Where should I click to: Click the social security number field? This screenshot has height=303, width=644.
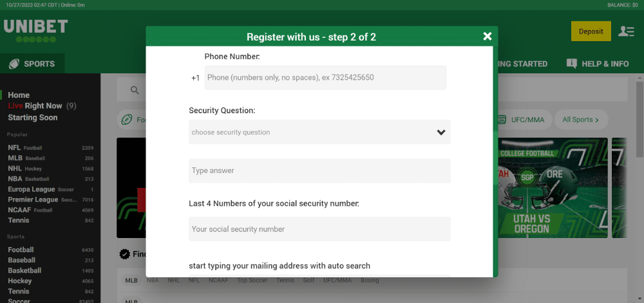coord(319,229)
